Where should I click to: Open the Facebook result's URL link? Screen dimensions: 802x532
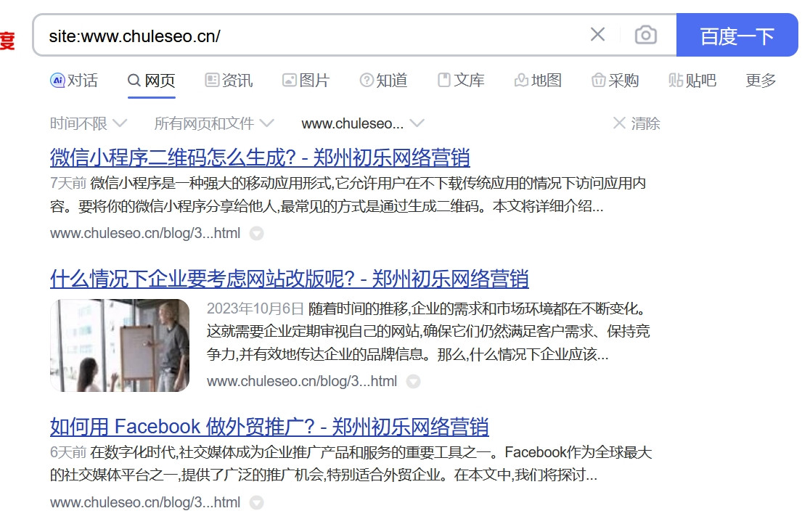tap(144, 502)
